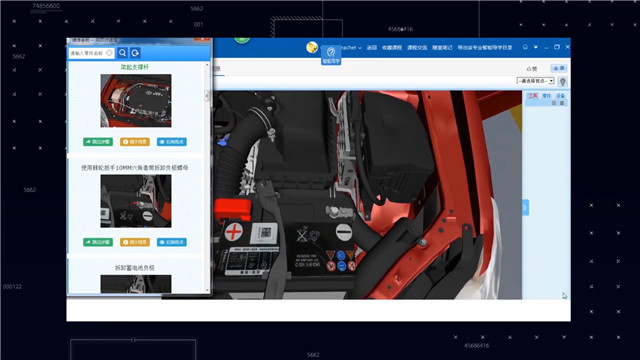
Task: Focus the part name search input field
Action: [x=91, y=53]
